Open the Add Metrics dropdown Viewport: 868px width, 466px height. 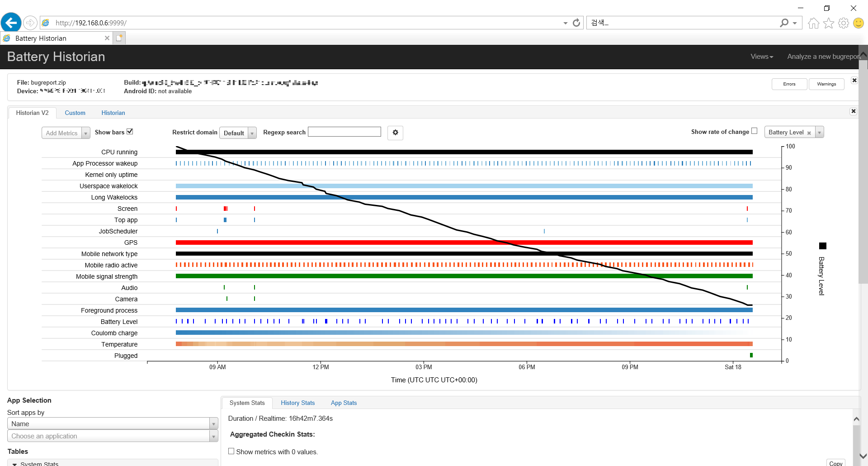66,133
